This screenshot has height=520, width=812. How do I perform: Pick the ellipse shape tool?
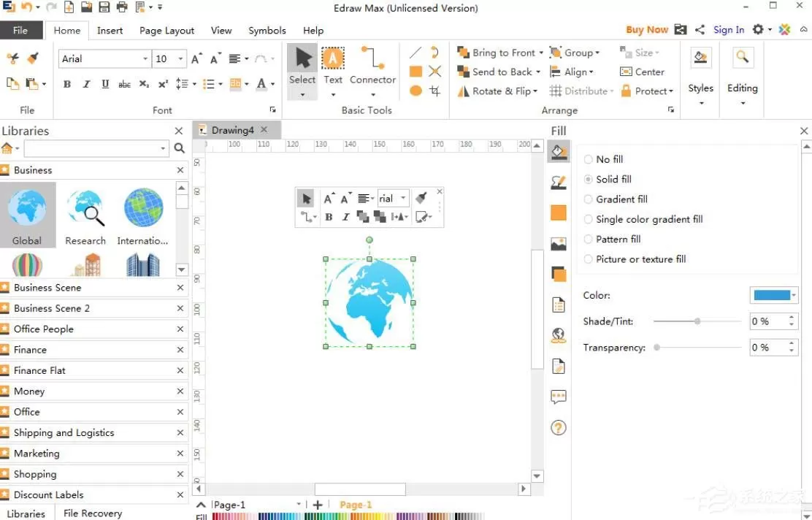(x=415, y=91)
